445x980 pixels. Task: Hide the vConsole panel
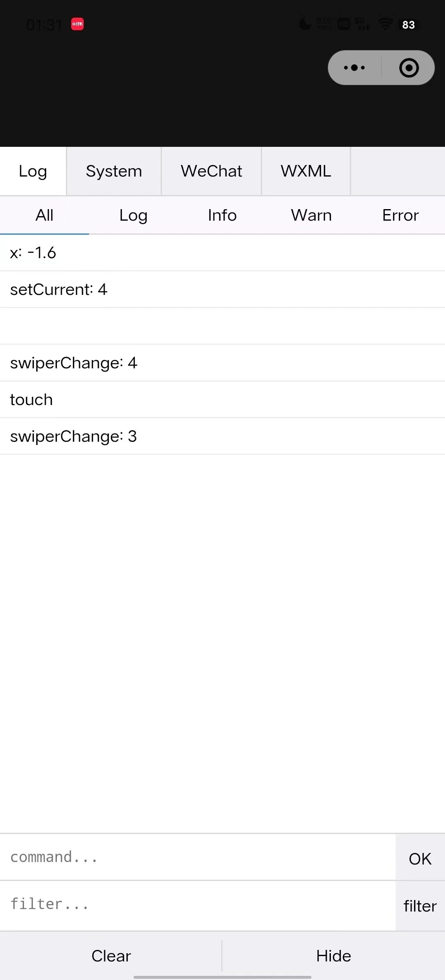click(x=334, y=956)
